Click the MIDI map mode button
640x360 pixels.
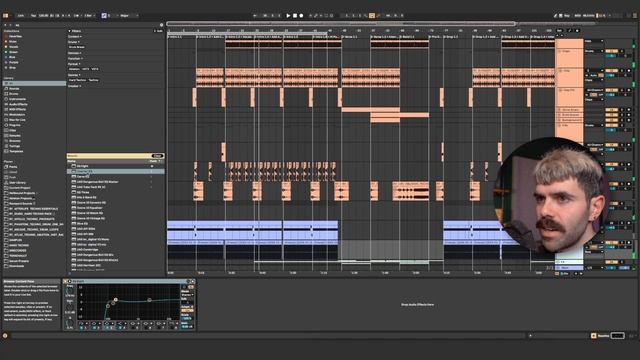[x=578, y=16]
